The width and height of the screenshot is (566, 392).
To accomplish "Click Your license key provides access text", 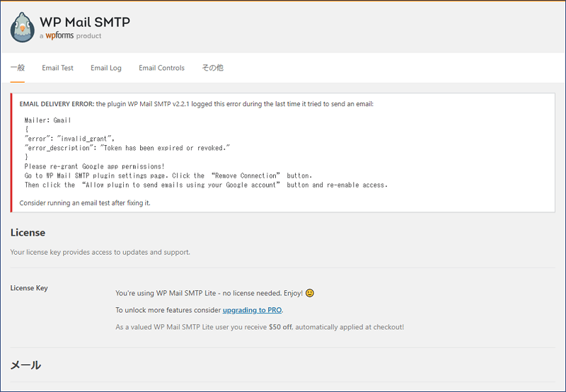I will tap(100, 252).
